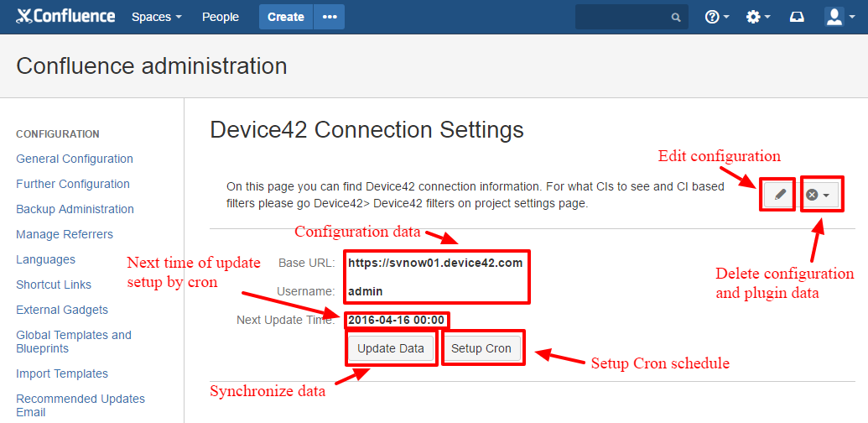Click the Setup Cron button

(481, 349)
